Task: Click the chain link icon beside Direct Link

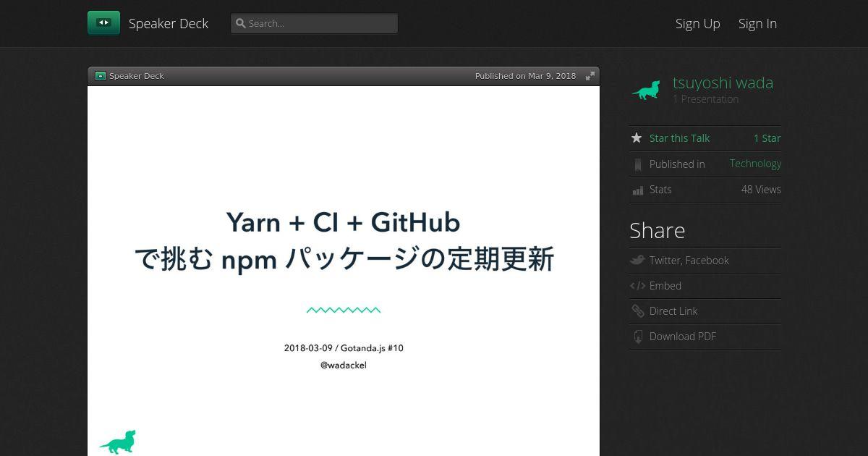Action: pyautogui.click(x=637, y=311)
